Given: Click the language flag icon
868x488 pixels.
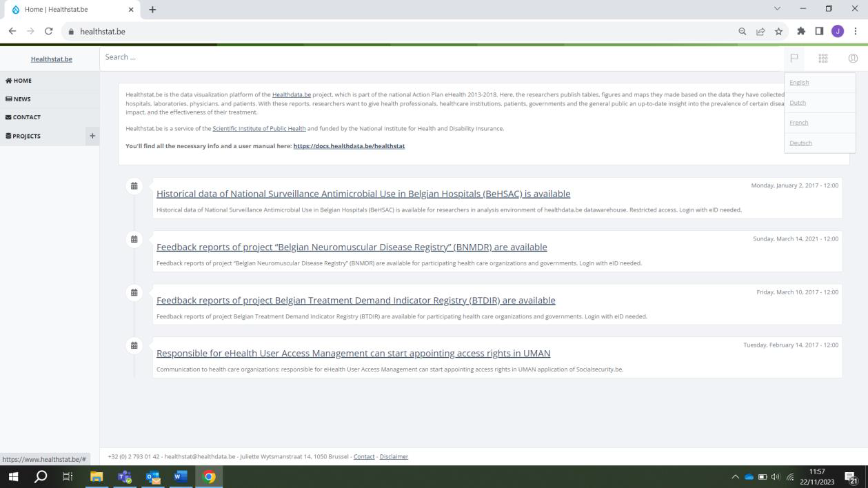Looking at the screenshot, I should coord(794,58).
